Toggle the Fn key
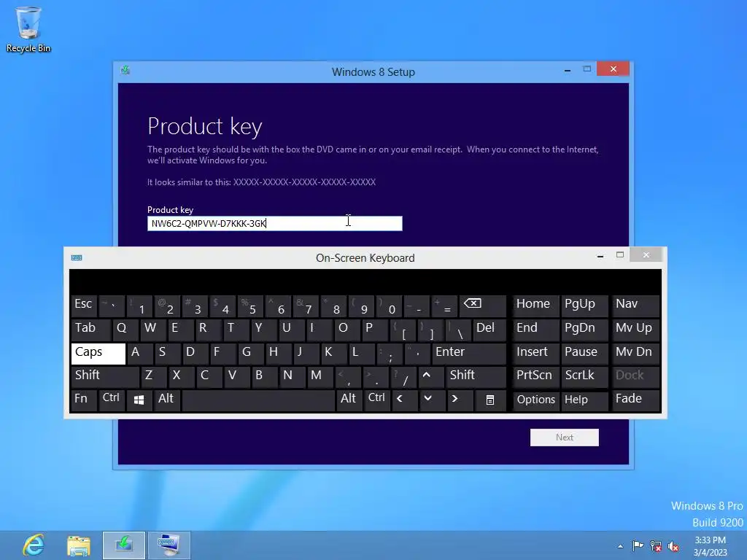Screen dimensions: 747x560 pos(84,400)
